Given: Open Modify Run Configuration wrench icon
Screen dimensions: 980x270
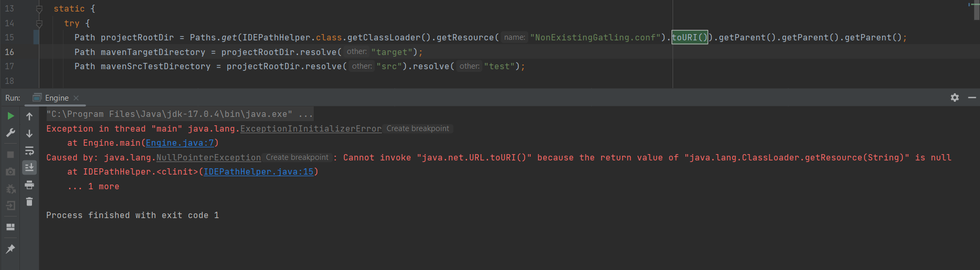Looking at the screenshot, I should click(x=10, y=133).
